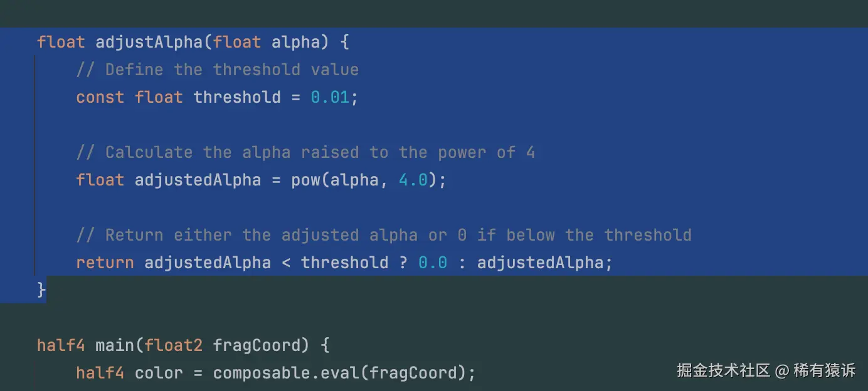Click the alpha parameter in adjustAlpha signature
The image size is (868, 391).
295,42
